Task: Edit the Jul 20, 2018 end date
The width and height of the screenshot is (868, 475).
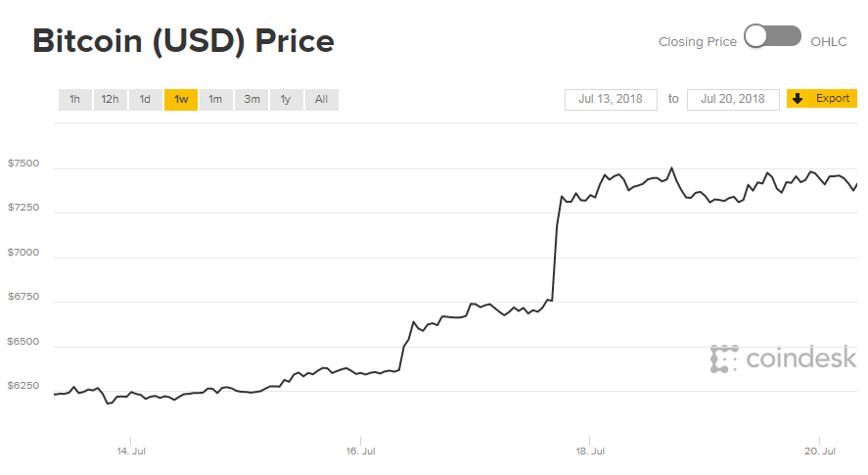Action: pos(733,99)
